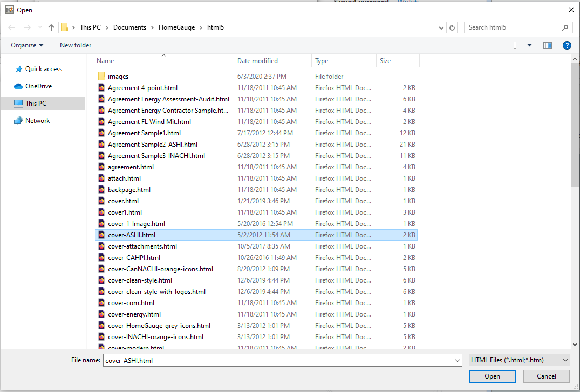Click the New folder button

76,45
